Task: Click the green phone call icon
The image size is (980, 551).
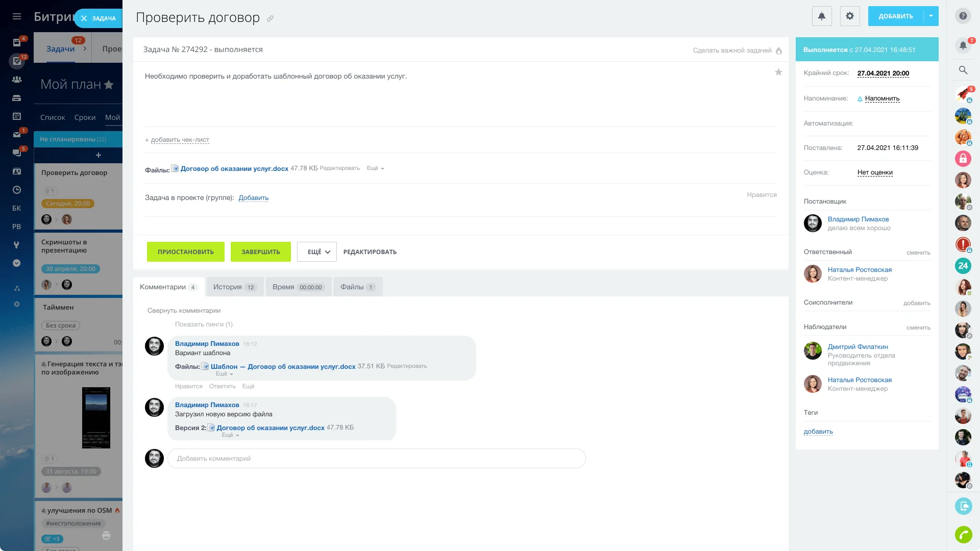Action: 963,535
